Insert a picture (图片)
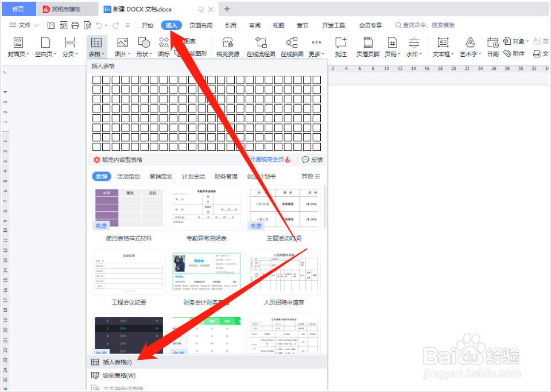 coord(123,46)
